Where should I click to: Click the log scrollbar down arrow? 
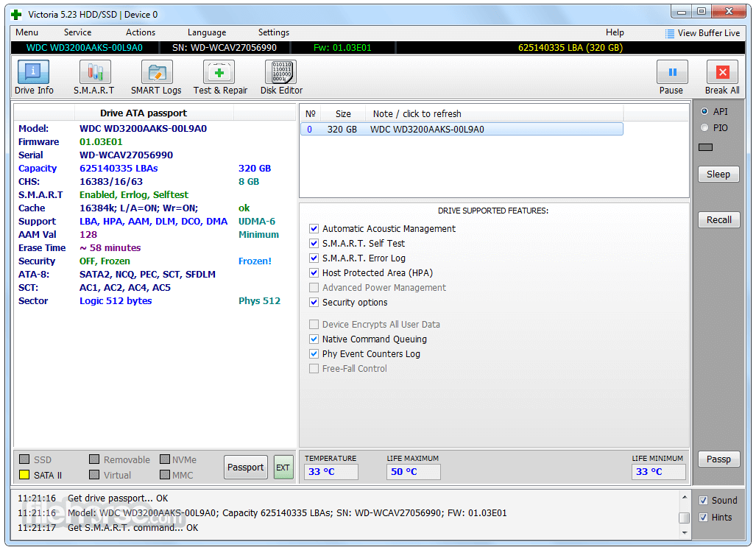pos(684,532)
